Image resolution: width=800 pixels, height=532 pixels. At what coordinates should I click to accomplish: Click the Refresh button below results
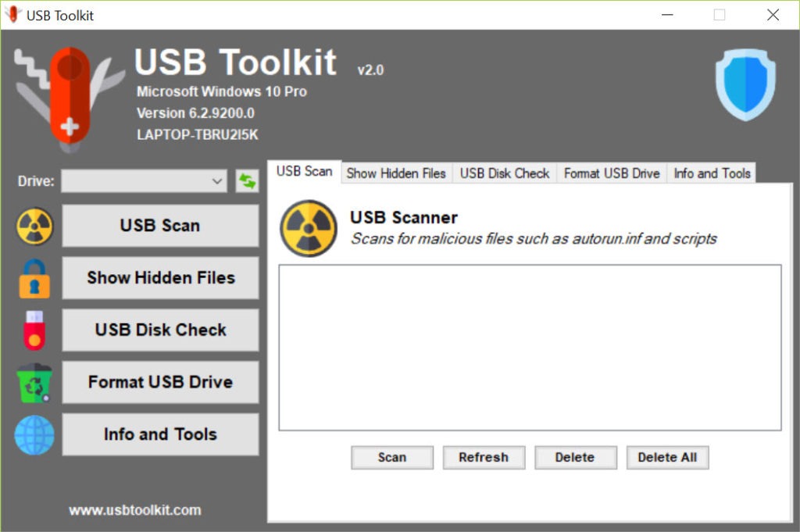pyautogui.click(x=484, y=458)
